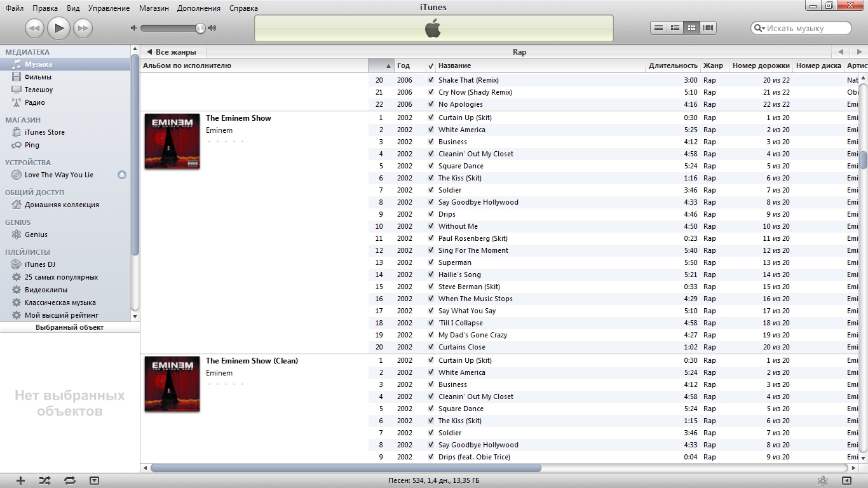Open the Файл menu
Screen dimensions: 868x488
(15, 8)
